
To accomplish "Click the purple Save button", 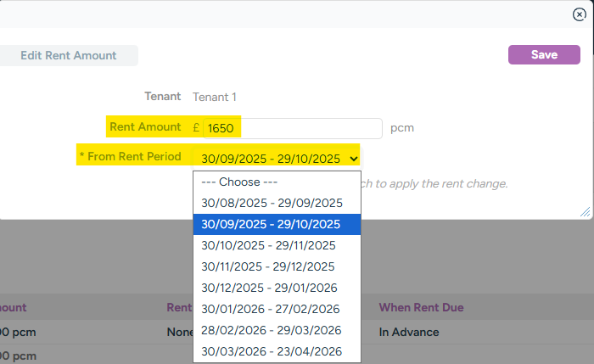I will click(x=544, y=55).
